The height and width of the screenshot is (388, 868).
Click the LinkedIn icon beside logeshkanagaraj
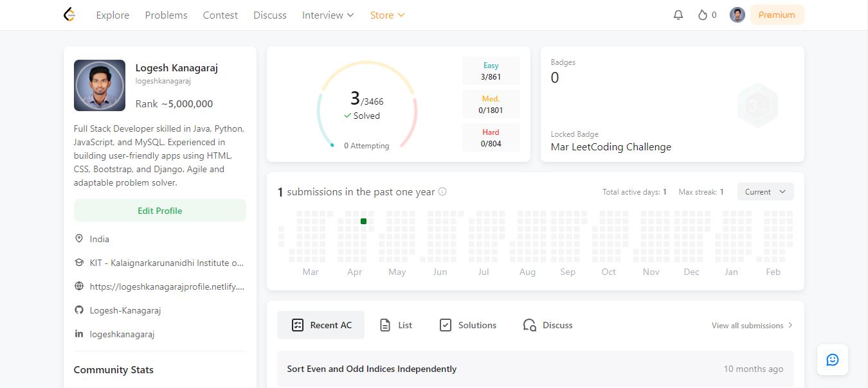[x=79, y=334]
